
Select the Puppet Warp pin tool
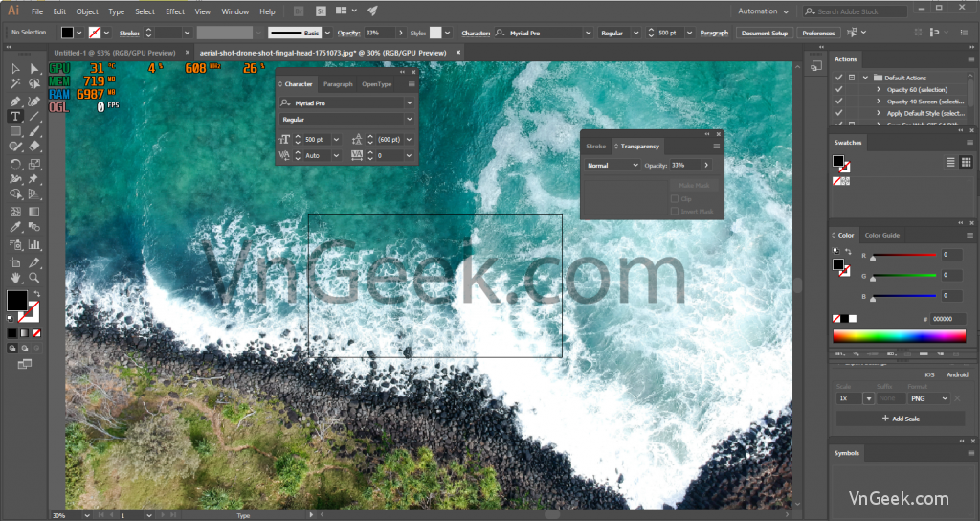(x=34, y=179)
